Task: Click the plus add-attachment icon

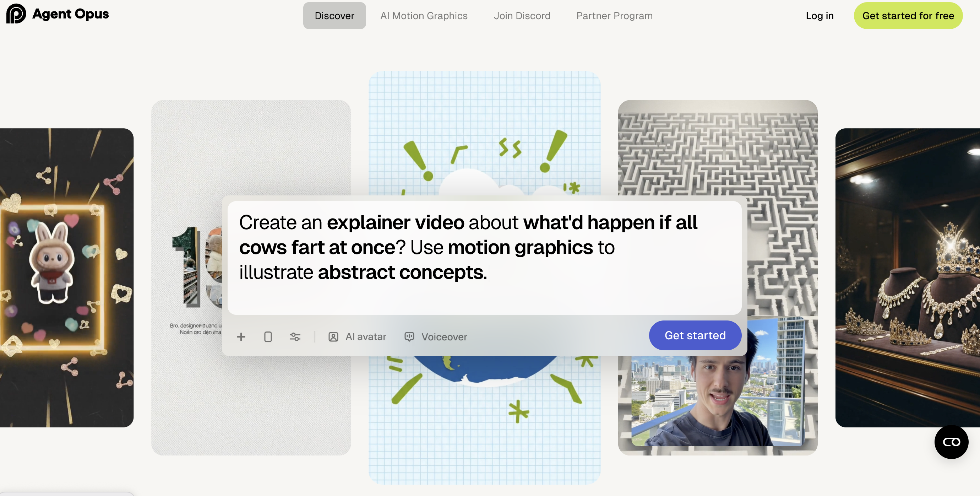Action: coord(241,337)
